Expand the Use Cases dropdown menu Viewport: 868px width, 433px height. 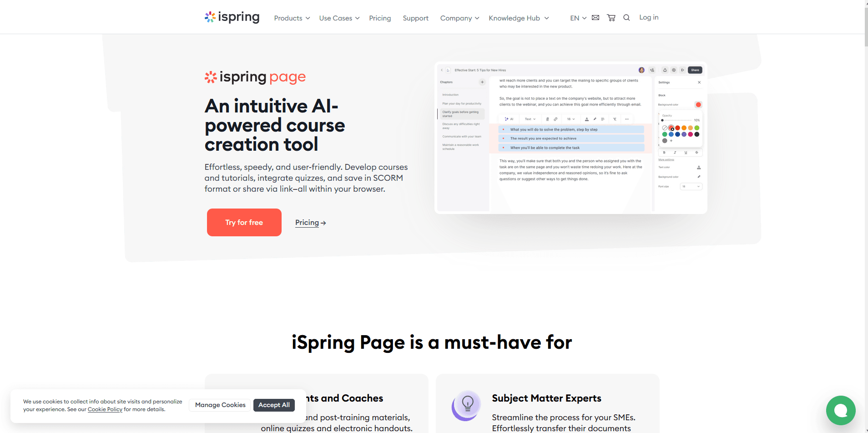pyautogui.click(x=339, y=18)
